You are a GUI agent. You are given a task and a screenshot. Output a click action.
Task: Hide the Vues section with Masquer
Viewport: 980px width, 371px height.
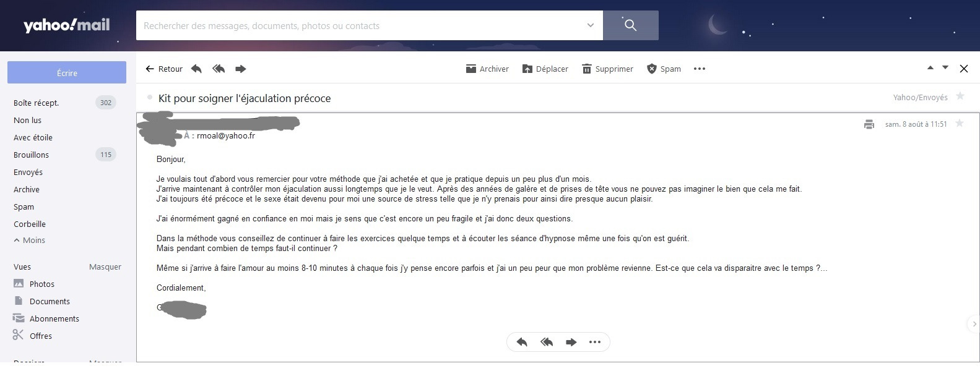105,267
